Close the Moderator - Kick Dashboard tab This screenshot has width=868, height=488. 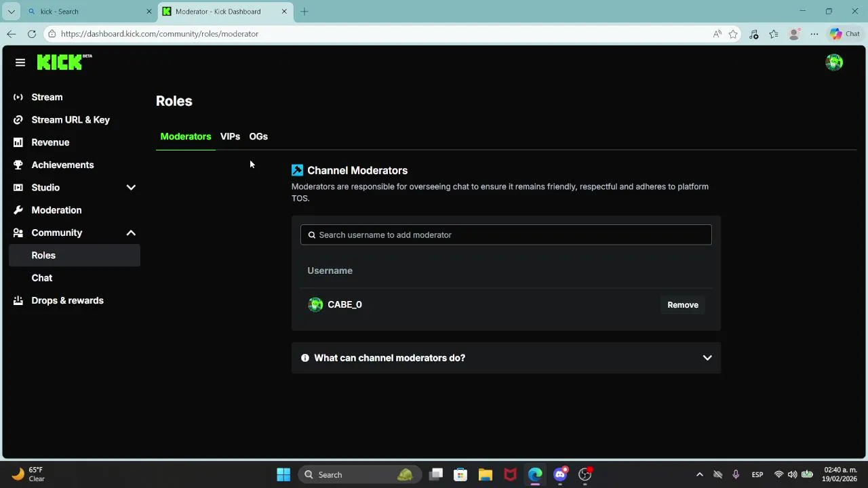click(x=285, y=12)
